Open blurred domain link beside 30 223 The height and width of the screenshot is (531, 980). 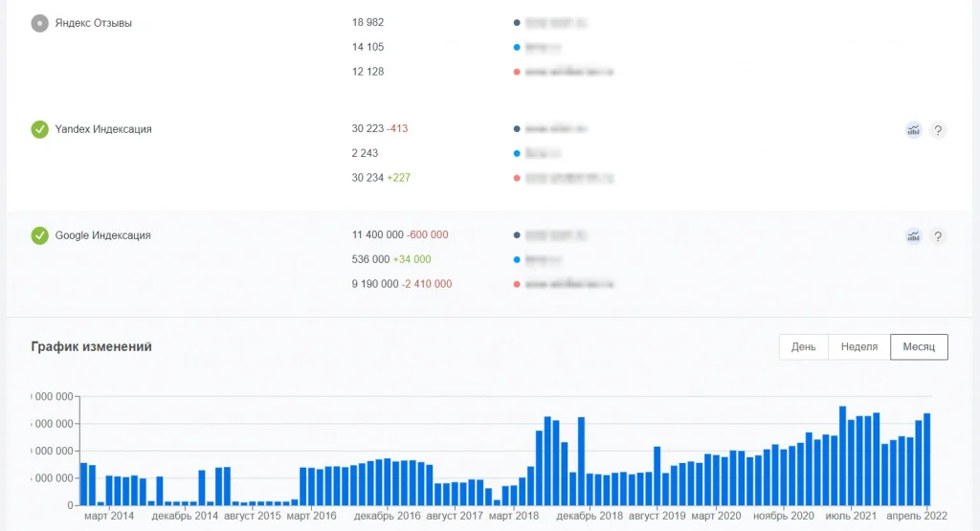[555, 128]
